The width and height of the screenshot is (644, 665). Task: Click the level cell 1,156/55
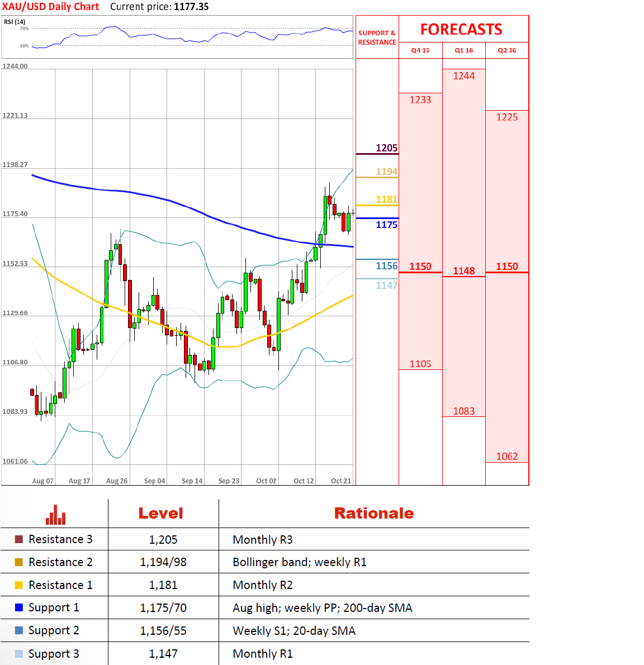pos(163,631)
